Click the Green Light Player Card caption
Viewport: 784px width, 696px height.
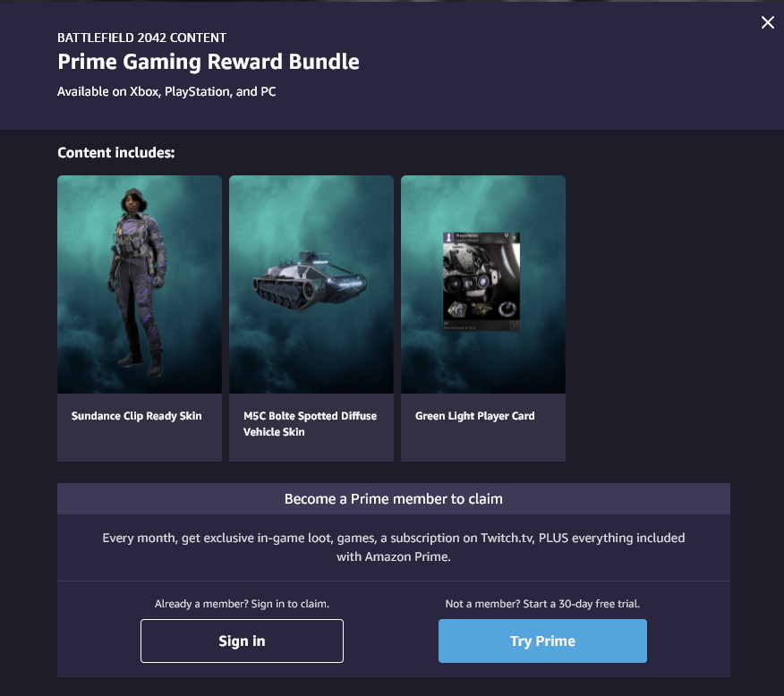click(x=475, y=416)
